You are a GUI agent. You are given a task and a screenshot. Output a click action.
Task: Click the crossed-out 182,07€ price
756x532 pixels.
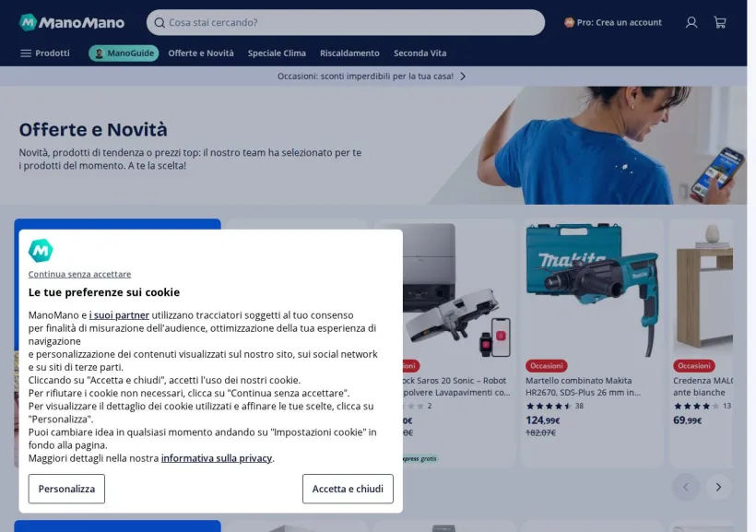540,432
